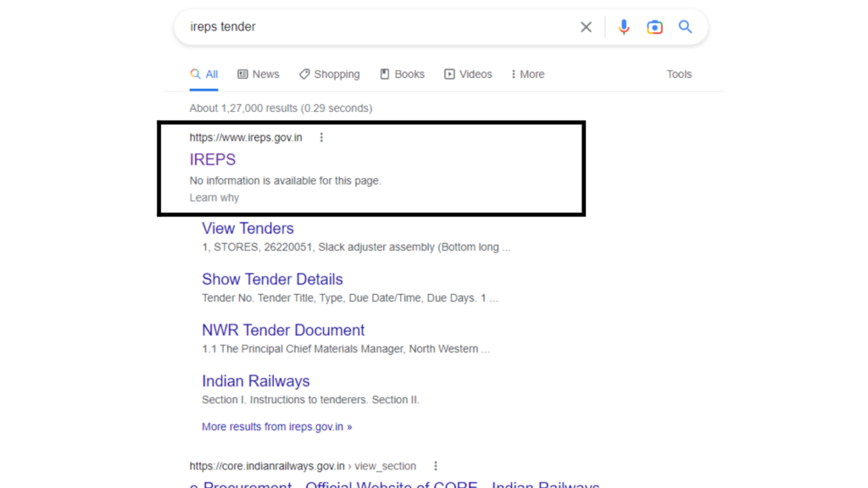The width and height of the screenshot is (868, 488).
Task: Open three-dot menu beside core.indianrailways.gov.in result
Action: point(436,466)
